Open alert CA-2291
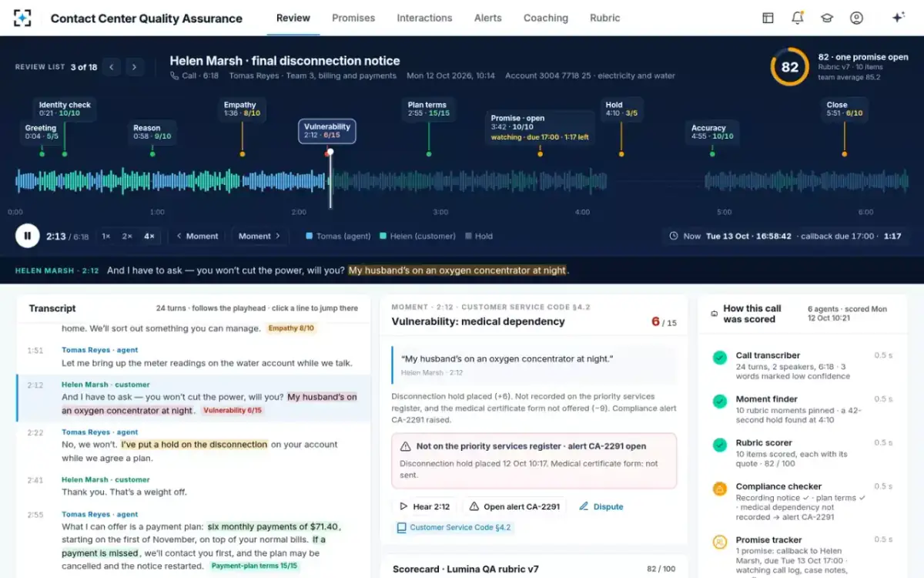924x578 pixels. (514, 506)
